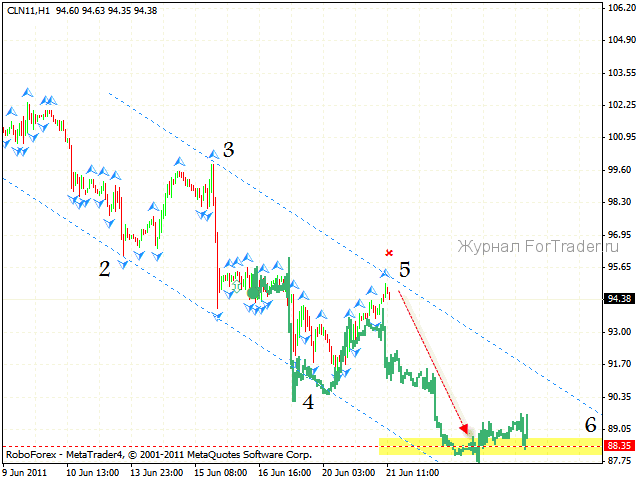
Task: Click price axis value 103.55
Action: pyautogui.click(x=622, y=73)
